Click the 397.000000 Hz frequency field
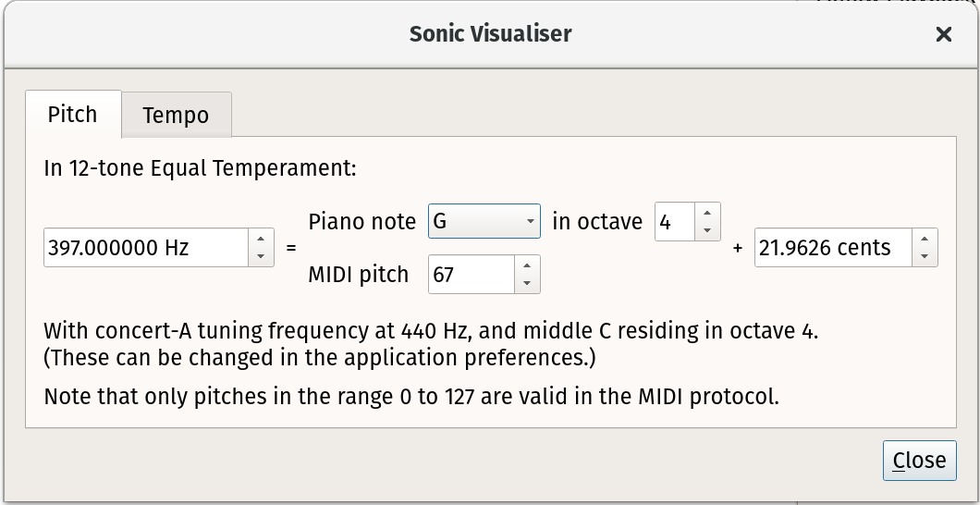 (145, 248)
